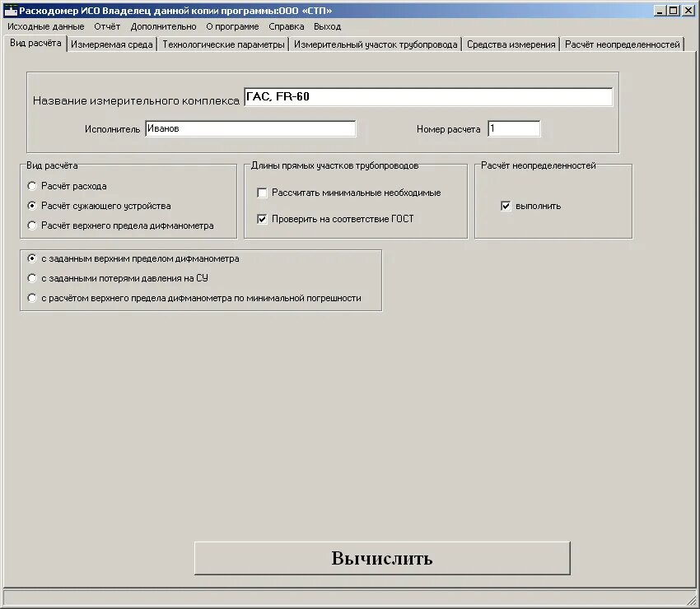Open the Исходные данные menu

[46, 27]
